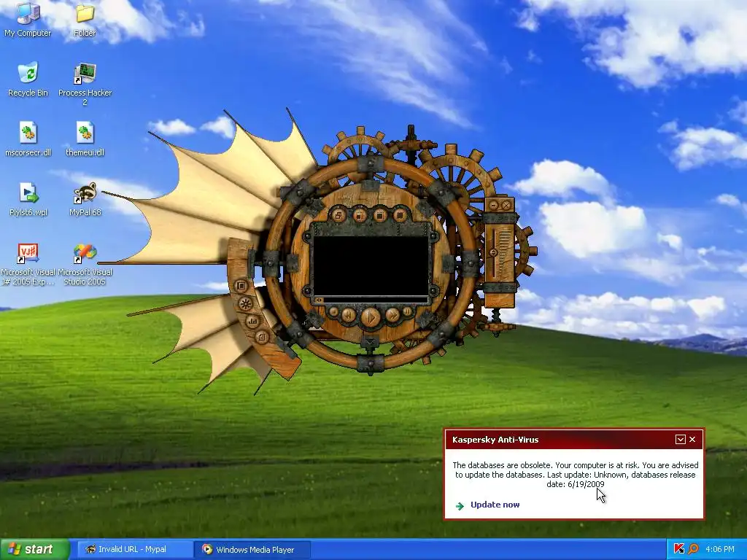The image size is (747, 560).
Task: Select the mscorsecr.dll file icon
Action: click(28, 139)
